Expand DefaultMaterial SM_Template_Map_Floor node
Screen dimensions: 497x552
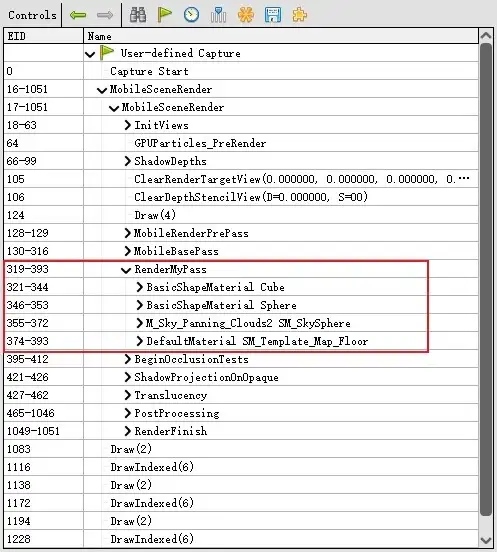[140, 341]
